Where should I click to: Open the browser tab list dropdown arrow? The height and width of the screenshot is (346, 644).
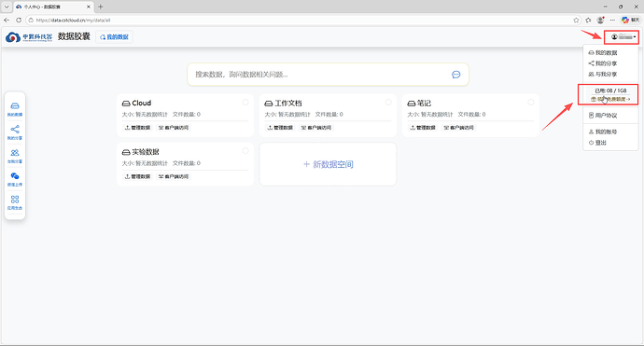coord(7,7)
